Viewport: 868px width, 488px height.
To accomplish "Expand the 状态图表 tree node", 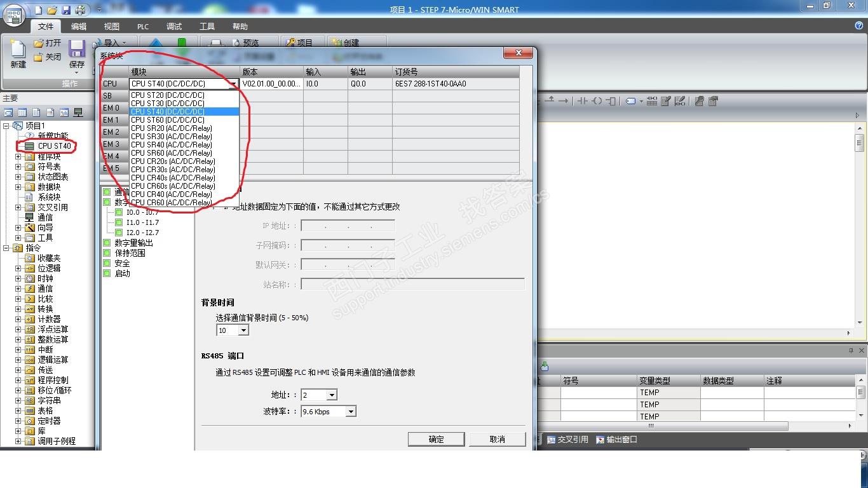I will pos(18,177).
